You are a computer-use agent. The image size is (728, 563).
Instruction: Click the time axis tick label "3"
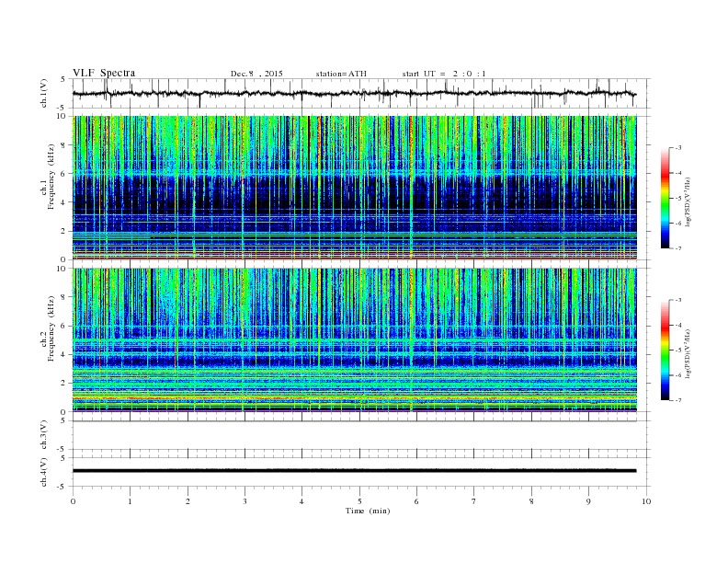[245, 501]
